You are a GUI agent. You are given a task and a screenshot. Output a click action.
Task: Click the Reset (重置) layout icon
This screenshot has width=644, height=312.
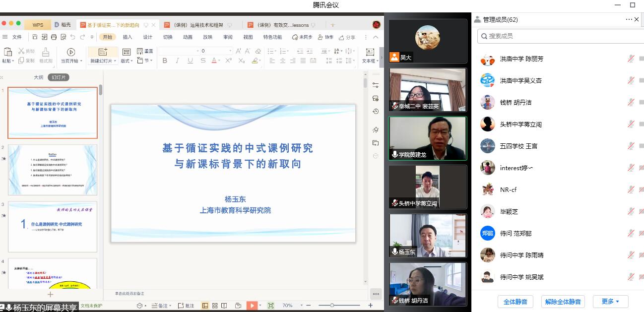click(144, 51)
